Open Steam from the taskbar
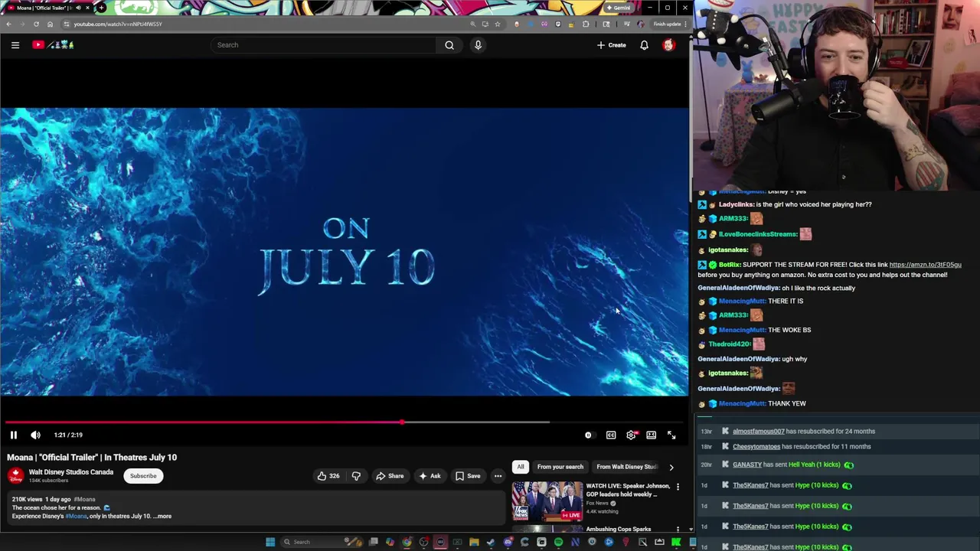Screen dimensions: 980x551 point(490,542)
